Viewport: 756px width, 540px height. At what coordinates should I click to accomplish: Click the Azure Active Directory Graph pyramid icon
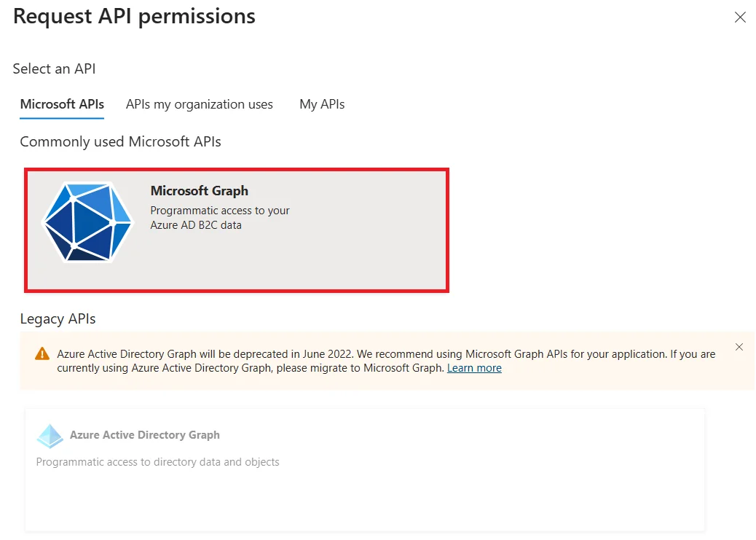click(50, 436)
